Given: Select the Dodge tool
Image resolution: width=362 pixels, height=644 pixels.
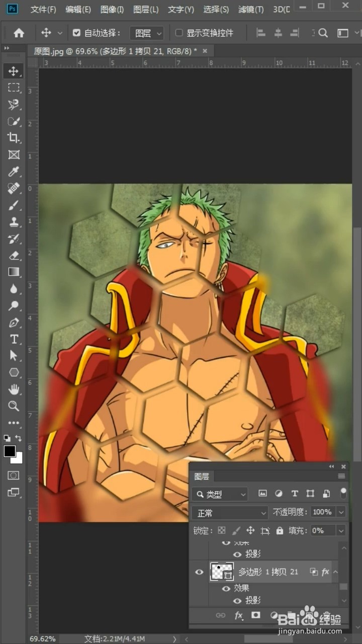Looking at the screenshot, I should click(14, 305).
